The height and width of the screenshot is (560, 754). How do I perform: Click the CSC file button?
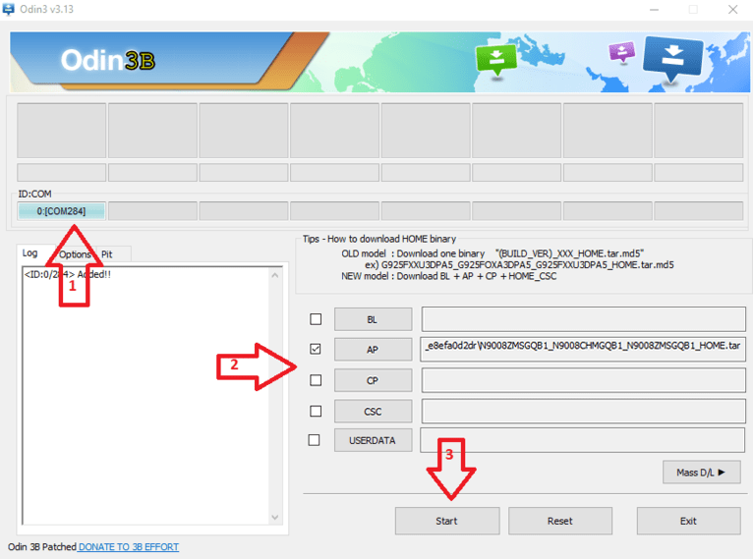point(374,412)
